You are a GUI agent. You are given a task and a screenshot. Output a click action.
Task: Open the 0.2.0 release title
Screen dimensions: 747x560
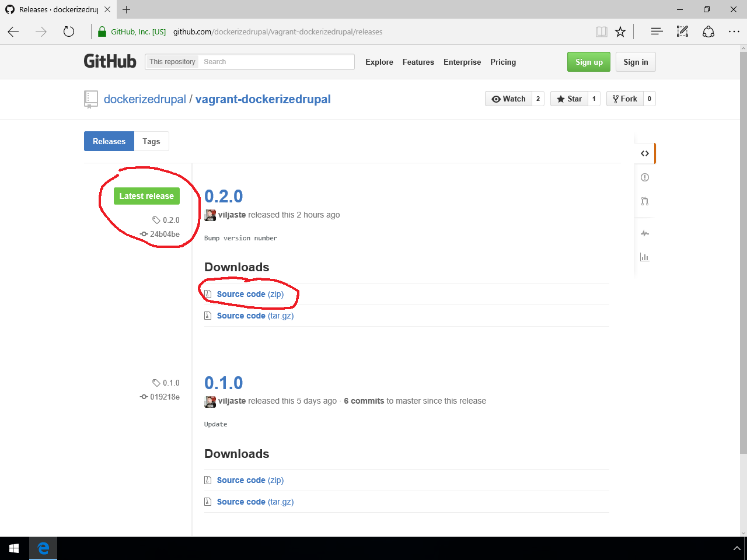pyautogui.click(x=224, y=197)
